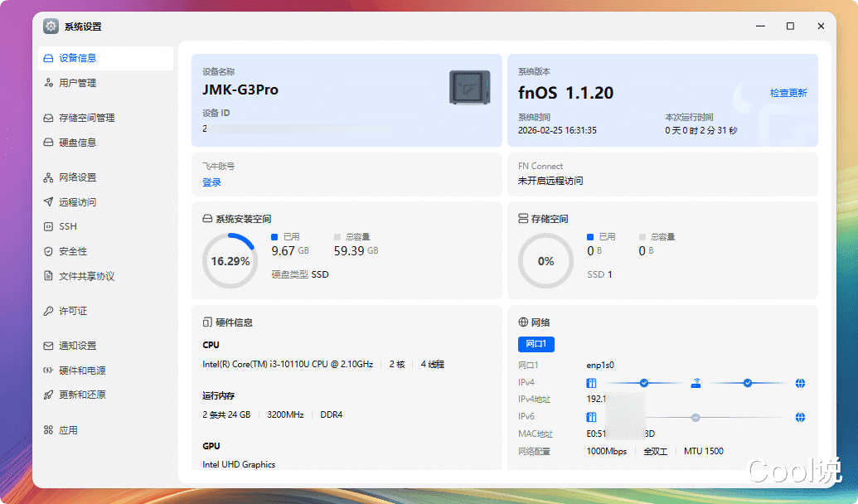Click the 设备信息 sidebar icon
Image resolution: width=858 pixels, height=504 pixels.
point(49,59)
